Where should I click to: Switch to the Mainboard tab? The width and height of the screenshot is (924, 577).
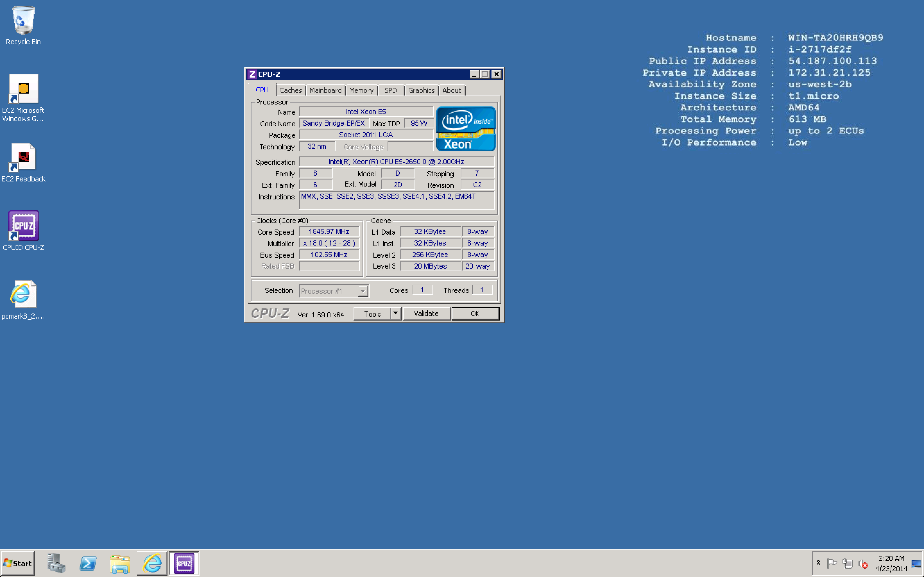point(325,90)
